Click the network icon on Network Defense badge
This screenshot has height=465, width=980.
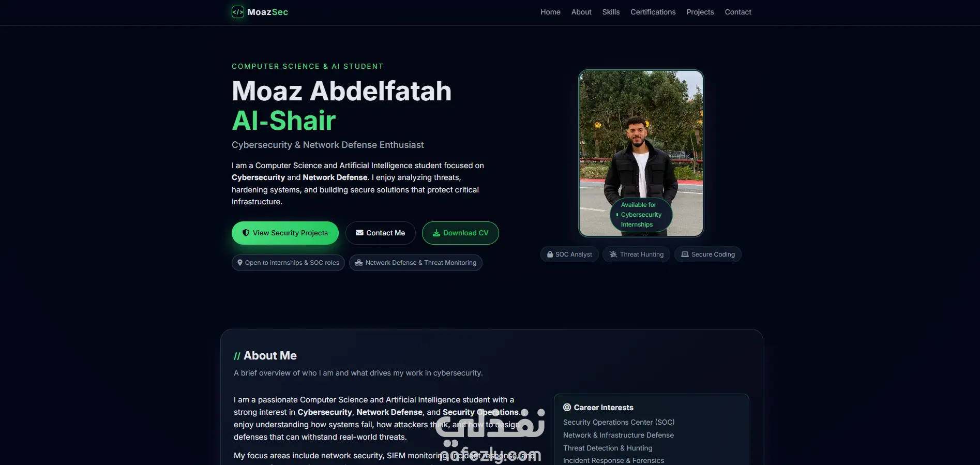[x=359, y=263]
